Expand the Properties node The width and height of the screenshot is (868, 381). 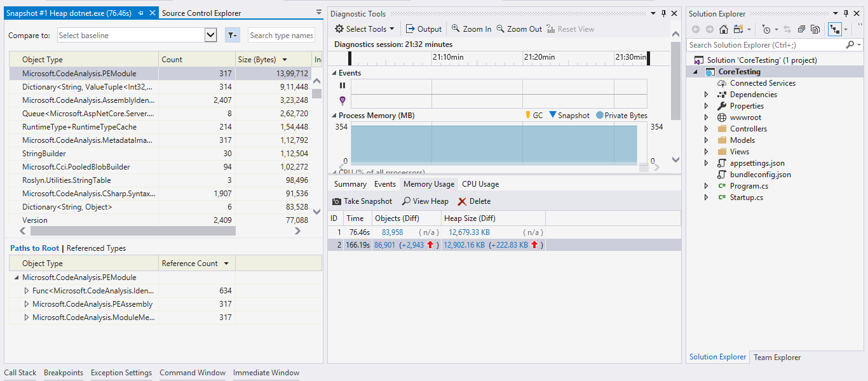click(706, 106)
